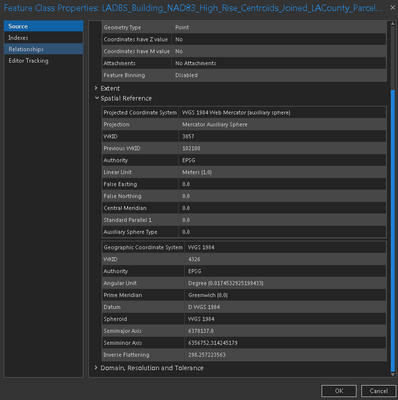This screenshot has width=398, height=400.
Task: Expand the Extent section
Action: (96, 88)
